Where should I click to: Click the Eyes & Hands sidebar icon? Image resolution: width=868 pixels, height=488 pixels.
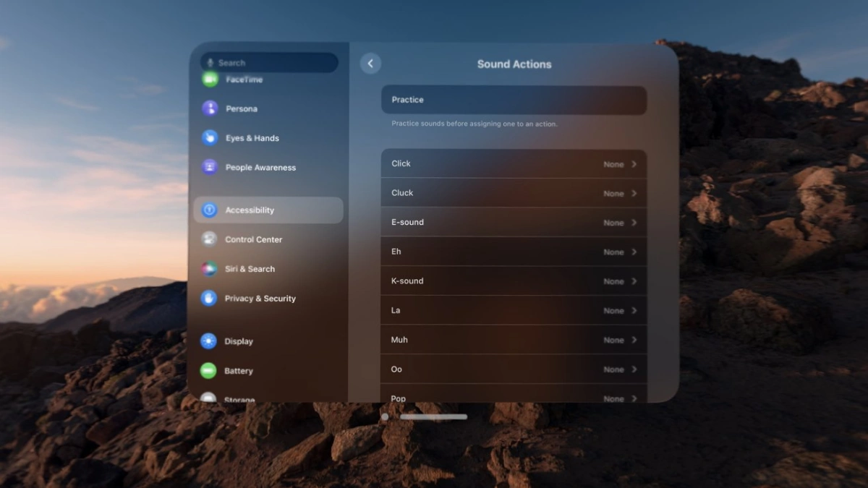tap(209, 137)
